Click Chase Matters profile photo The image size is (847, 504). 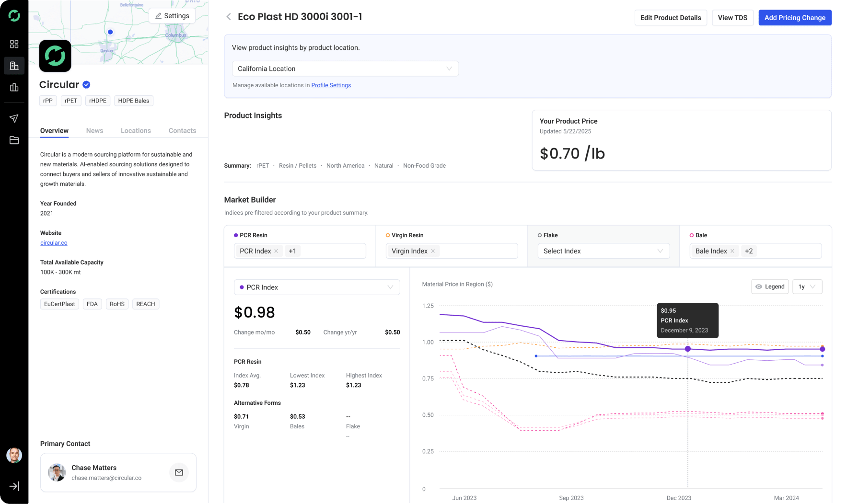(x=57, y=472)
